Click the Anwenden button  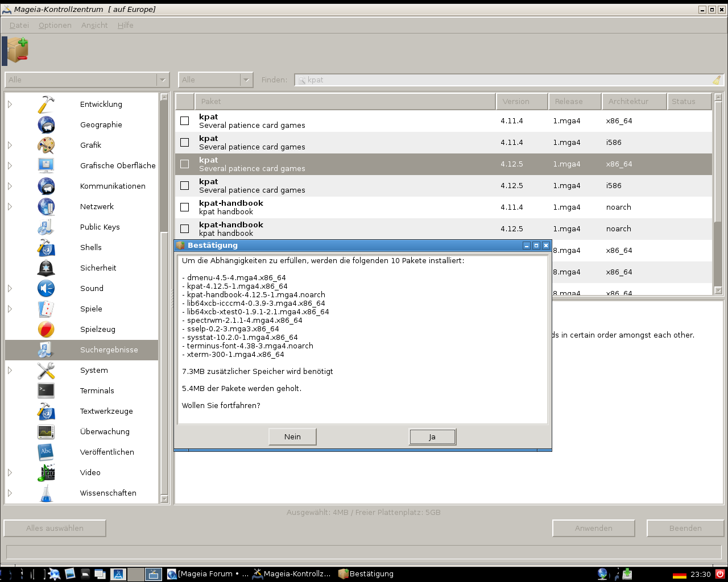(x=594, y=529)
